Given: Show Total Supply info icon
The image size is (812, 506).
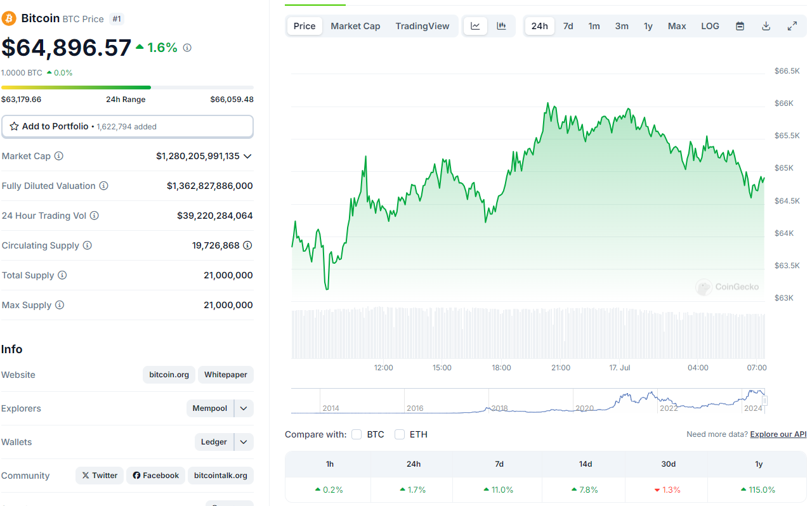Looking at the screenshot, I should 62,275.
